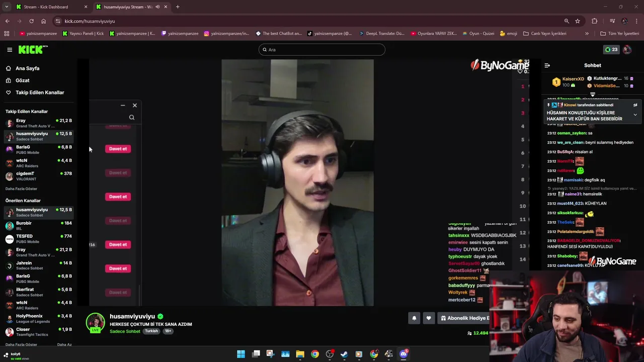Hide the pinned chat message
Image resolution: width=644 pixels, height=362 pixels.
[635, 105]
